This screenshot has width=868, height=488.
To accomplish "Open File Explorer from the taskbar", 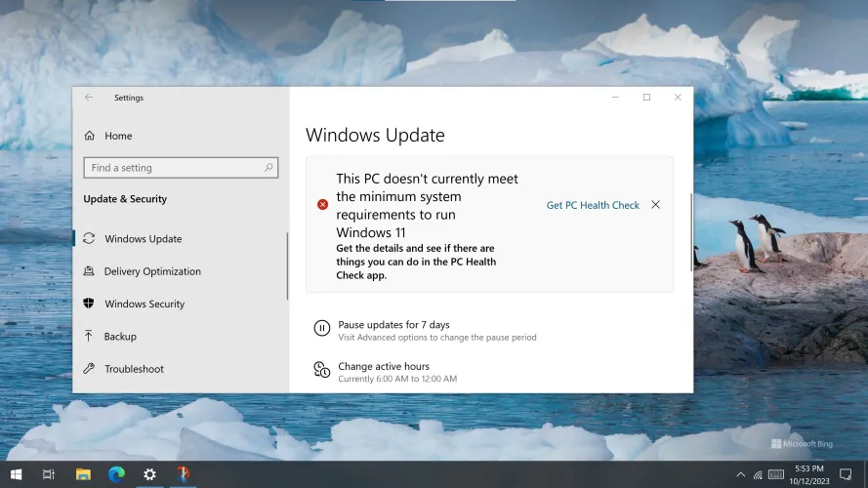I will [83, 474].
